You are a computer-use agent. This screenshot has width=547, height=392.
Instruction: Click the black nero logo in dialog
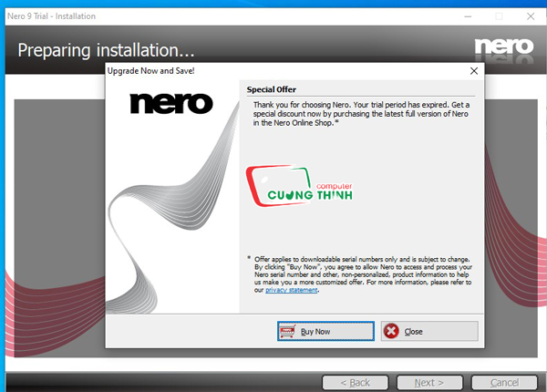pos(171,104)
